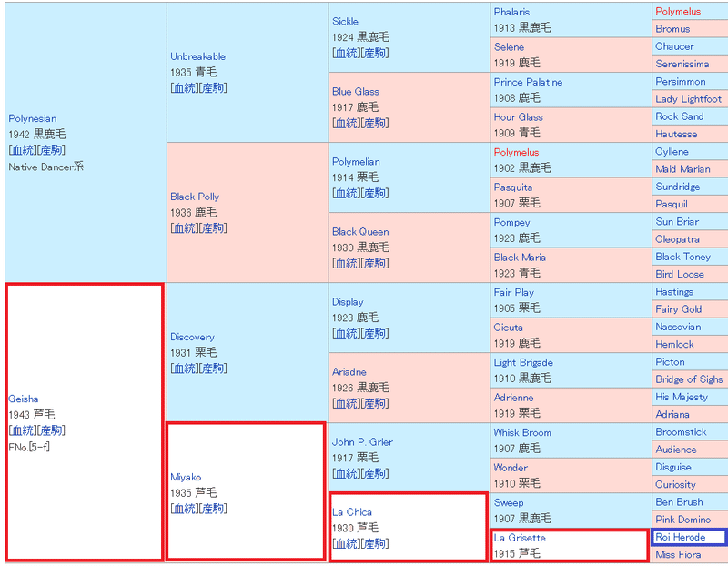Click the Selene link
Image resolution: width=728 pixels, height=566 pixels.
pos(509,47)
